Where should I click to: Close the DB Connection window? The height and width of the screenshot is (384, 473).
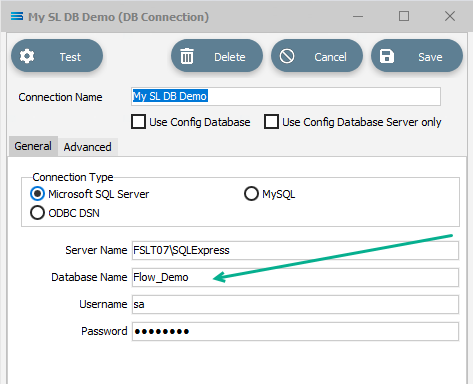pyautogui.click(x=450, y=16)
